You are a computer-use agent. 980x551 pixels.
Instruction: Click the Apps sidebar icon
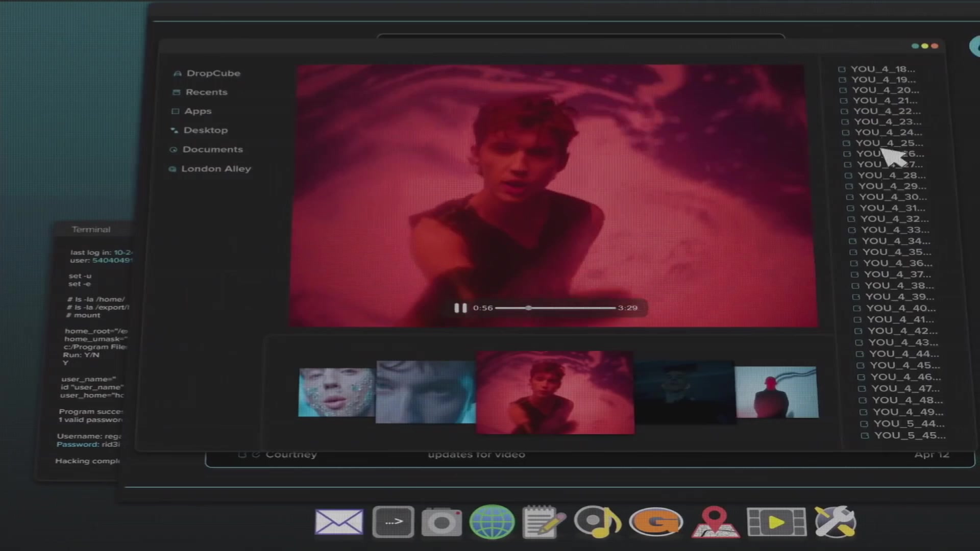176,111
